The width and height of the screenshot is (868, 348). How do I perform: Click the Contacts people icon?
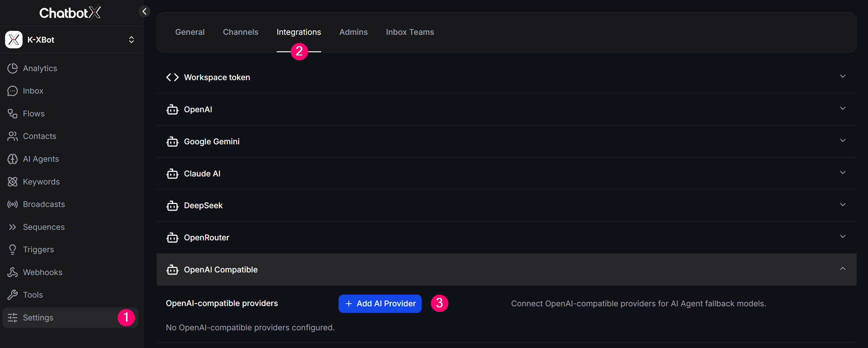(x=13, y=136)
